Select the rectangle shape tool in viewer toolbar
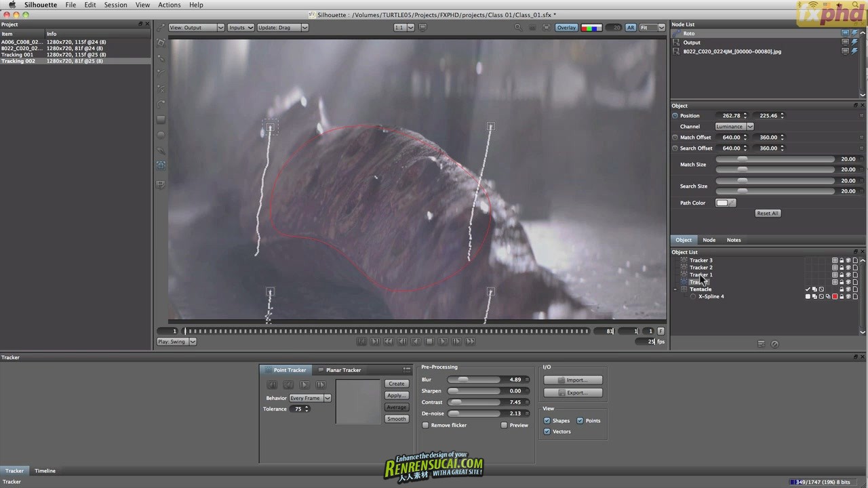Image resolution: width=868 pixels, height=488 pixels. point(161,119)
